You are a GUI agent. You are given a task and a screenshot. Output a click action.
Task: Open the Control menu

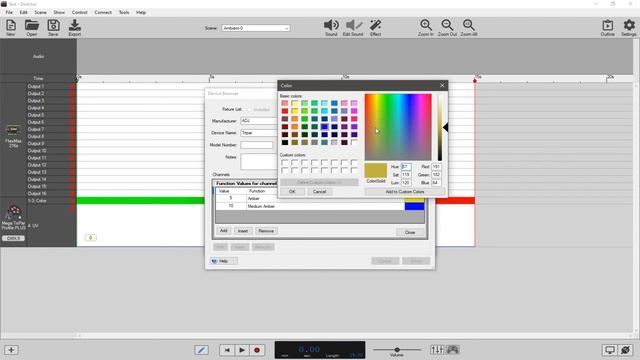tap(80, 12)
